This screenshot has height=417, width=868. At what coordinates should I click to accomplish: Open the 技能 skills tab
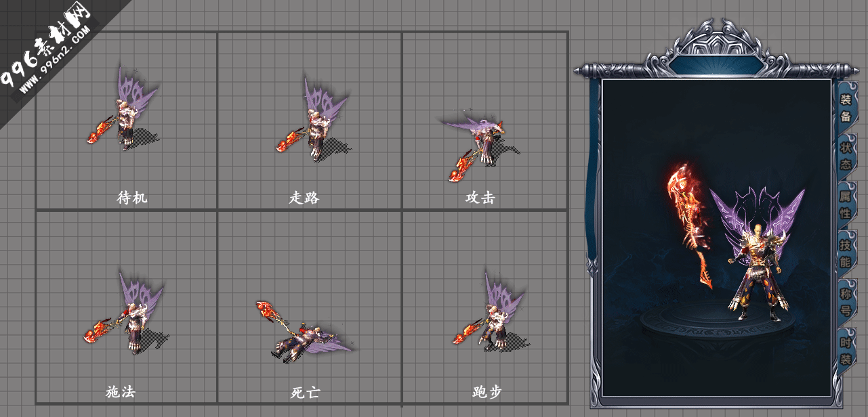(846, 253)
